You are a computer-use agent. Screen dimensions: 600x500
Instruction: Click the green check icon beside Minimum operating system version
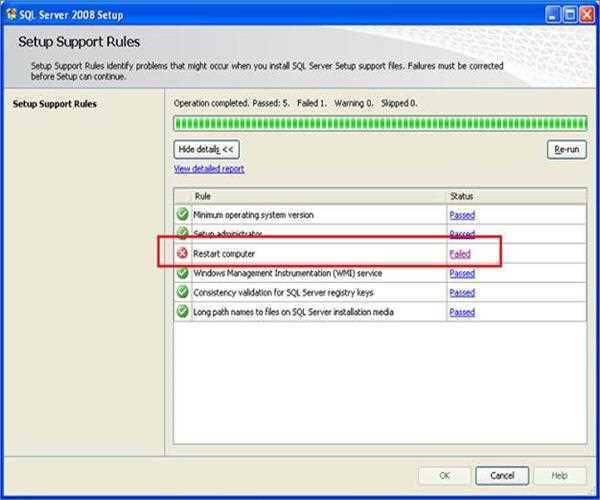pyautogui.click(x=182, y=214)
